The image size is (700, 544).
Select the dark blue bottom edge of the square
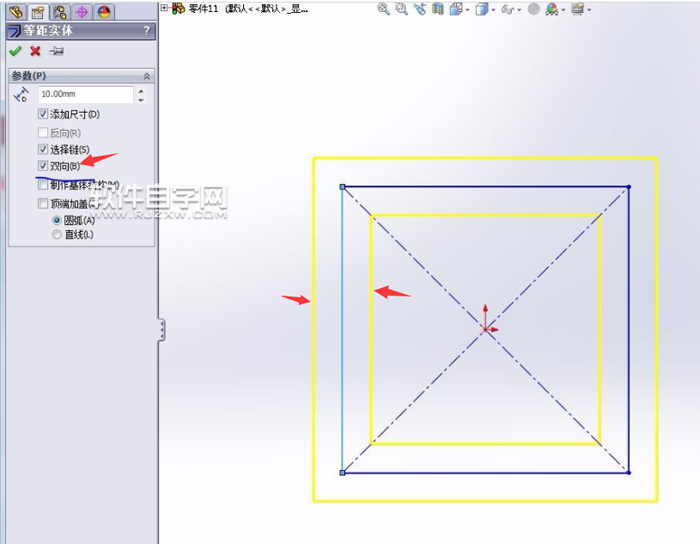[x=486, y=473]
